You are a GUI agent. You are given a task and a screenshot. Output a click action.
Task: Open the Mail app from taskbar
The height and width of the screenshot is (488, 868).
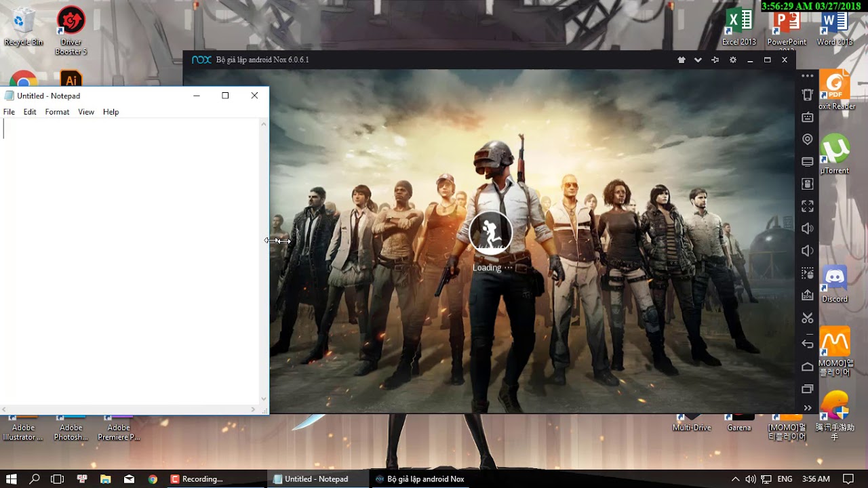(129, 479)
